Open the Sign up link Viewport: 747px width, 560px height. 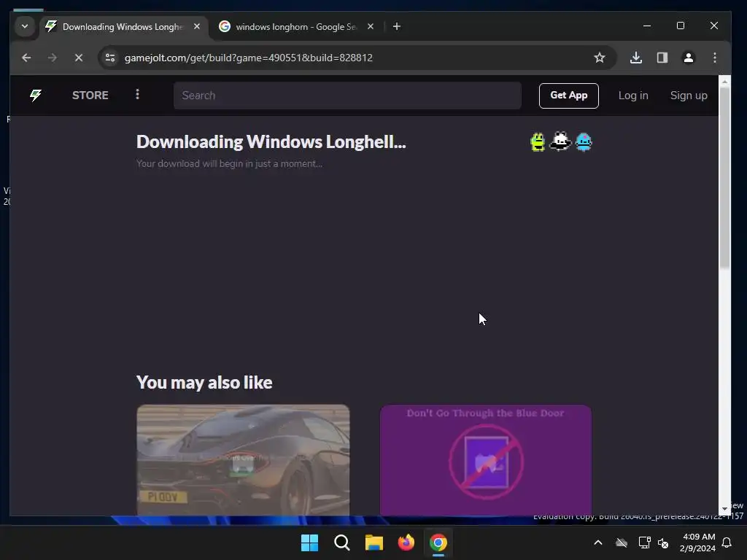point(689,96)
